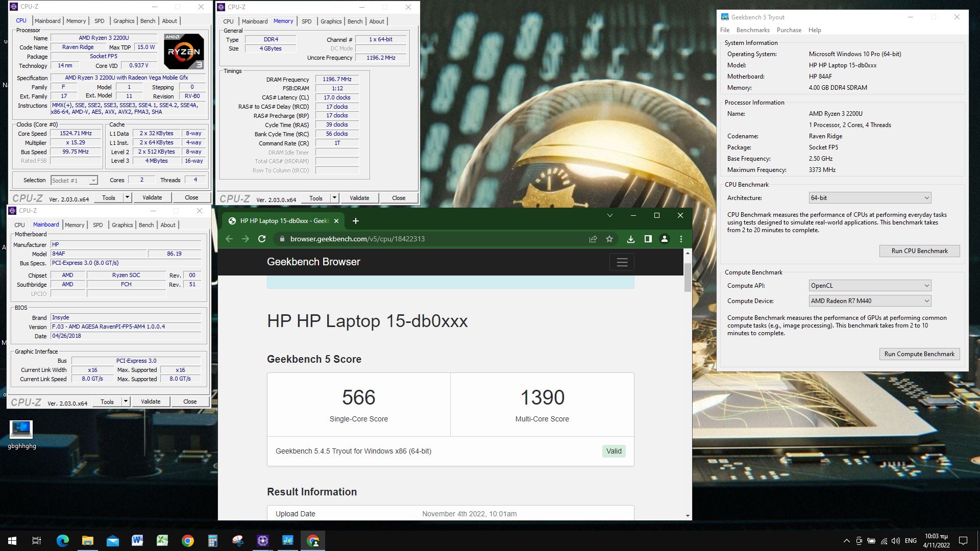Open volume icon in system tray

(896, 541)
